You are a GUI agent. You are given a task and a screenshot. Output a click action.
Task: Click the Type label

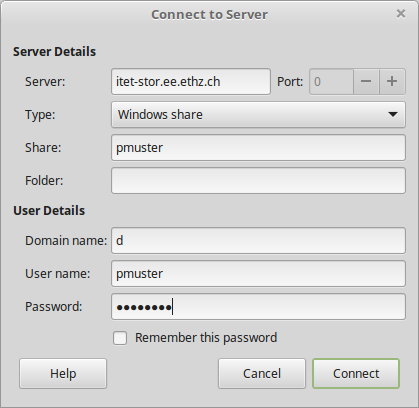(x=40, y=115)
